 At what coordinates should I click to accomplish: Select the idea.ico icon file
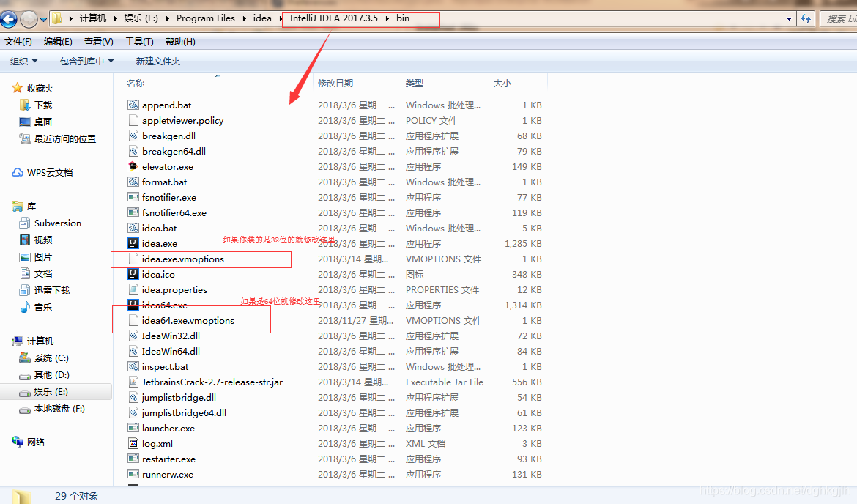click(133, 275)
